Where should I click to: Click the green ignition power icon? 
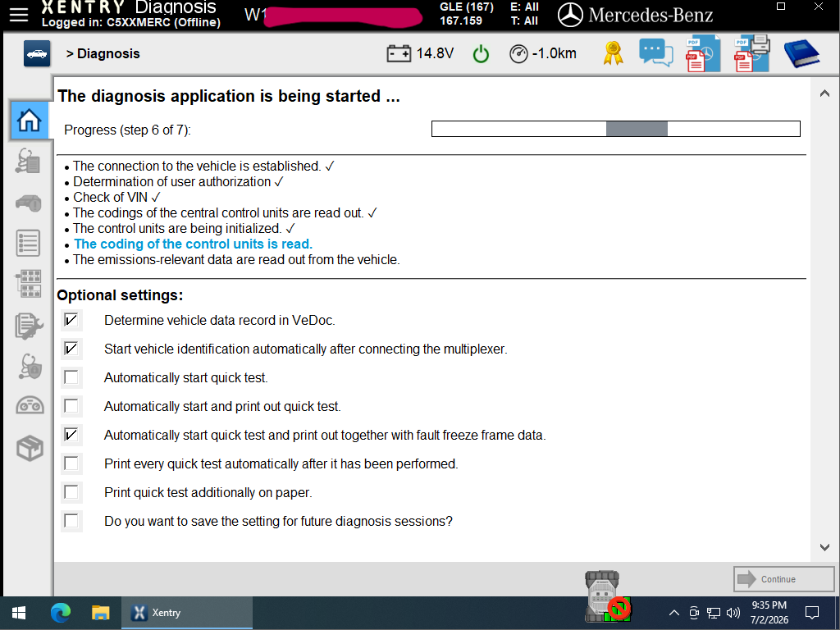point(481,53)
